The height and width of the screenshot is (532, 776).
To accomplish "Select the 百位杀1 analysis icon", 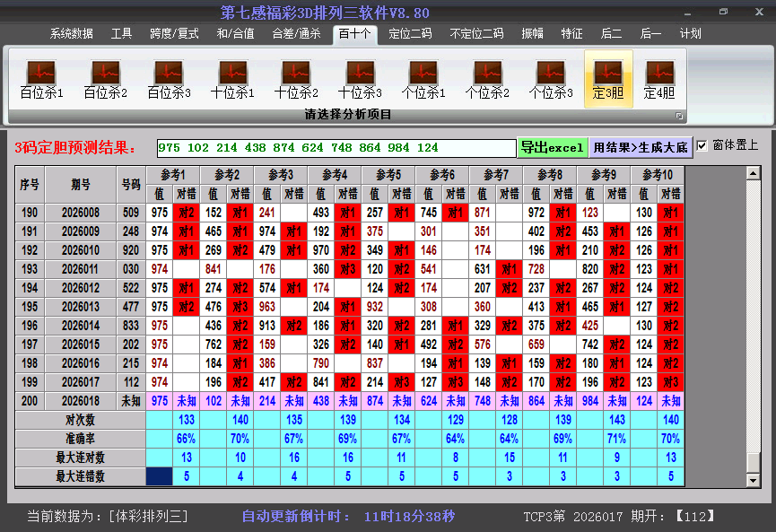I will click(41, 79).
